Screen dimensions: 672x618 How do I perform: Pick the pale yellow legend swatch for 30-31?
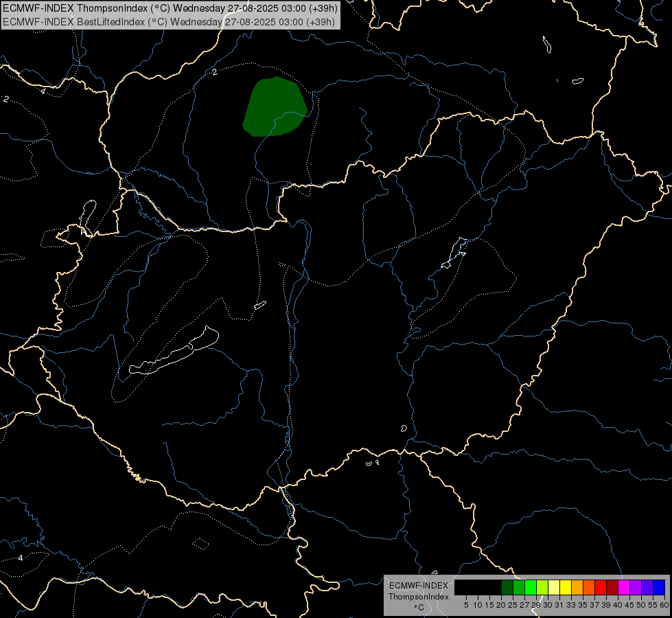[554, 587]
